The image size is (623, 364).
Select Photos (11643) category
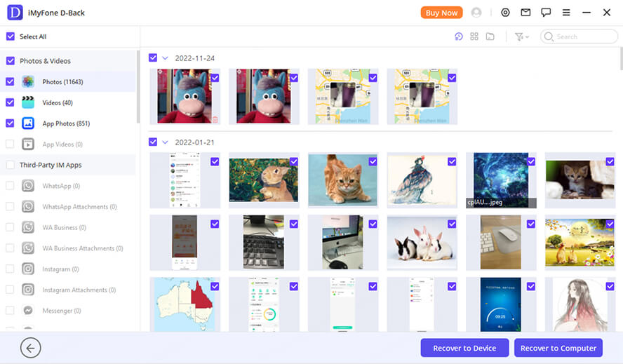(68, 82)
